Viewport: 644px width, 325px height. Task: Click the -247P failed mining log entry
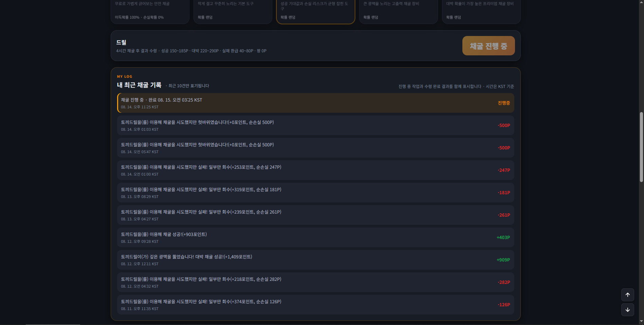click(316, 170)
